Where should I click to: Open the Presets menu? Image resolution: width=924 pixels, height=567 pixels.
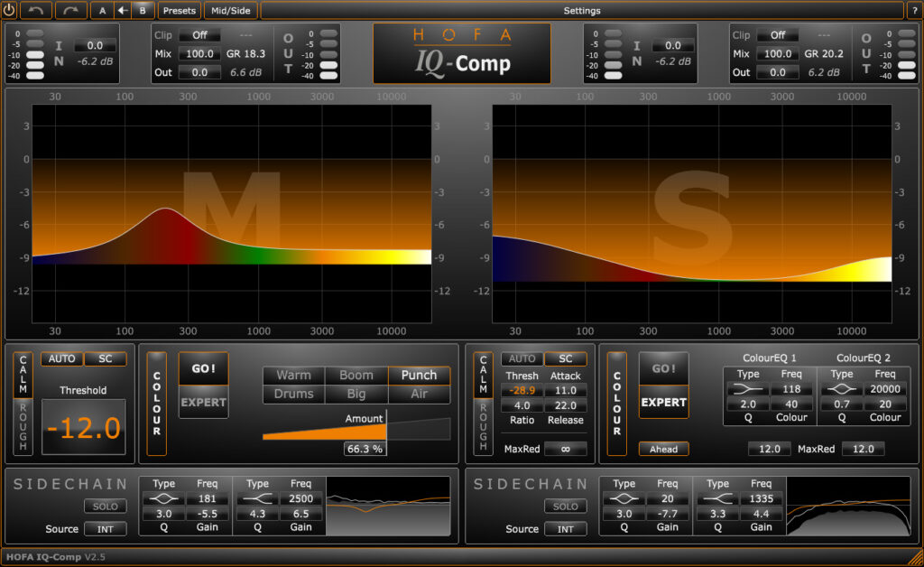coord(180,10)
